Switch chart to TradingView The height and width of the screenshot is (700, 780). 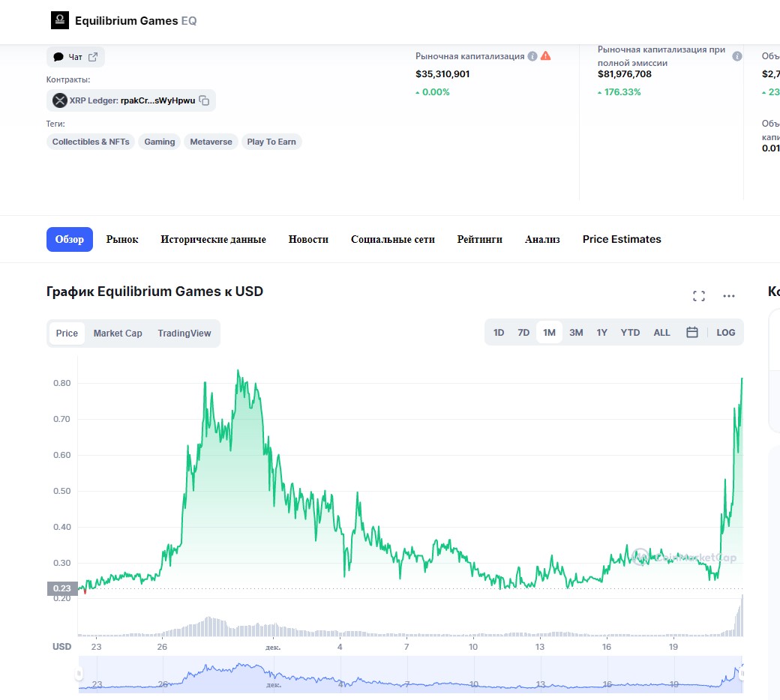(184, 333)
